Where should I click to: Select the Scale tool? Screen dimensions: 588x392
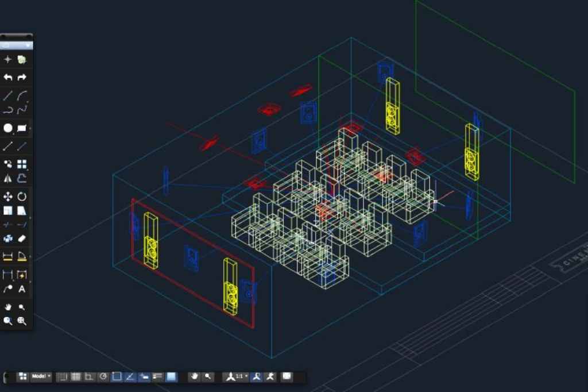click(8, 210)
